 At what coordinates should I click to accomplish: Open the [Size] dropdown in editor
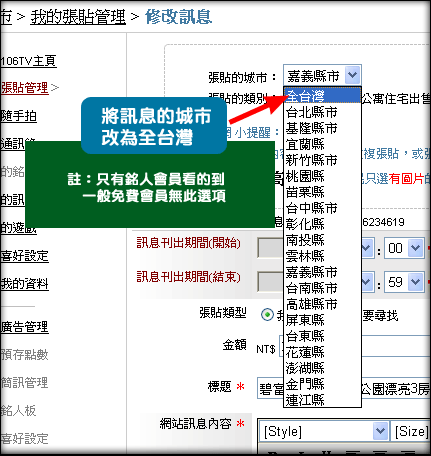coord(411,431)
